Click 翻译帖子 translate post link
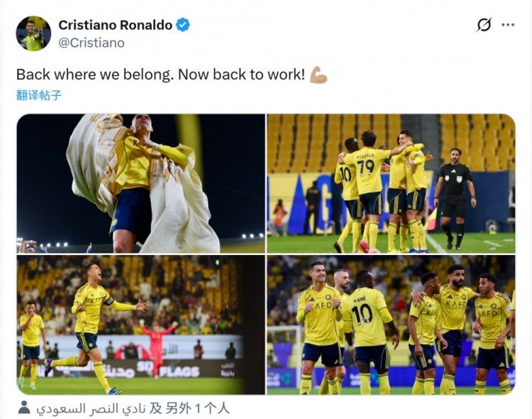The width and height of the screenshot is (532, 419). 39,95
